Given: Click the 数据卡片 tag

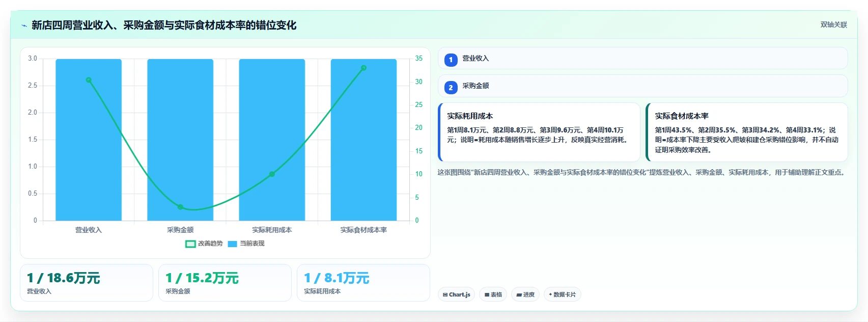Looking at the screenshot, I should (x=562, y=294).
